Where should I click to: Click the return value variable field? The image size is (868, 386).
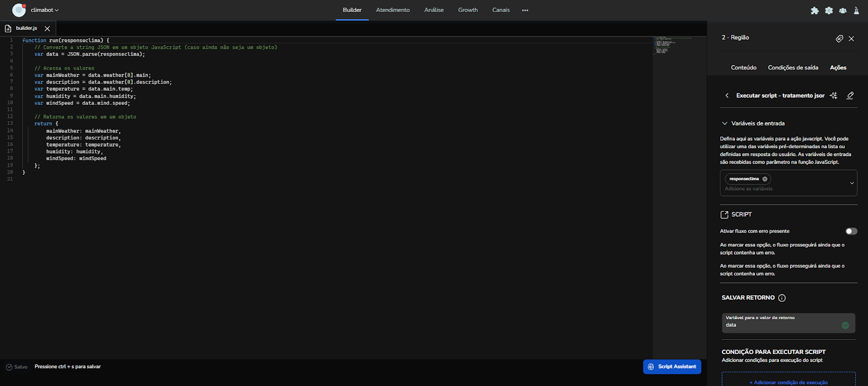click(781, 325)
